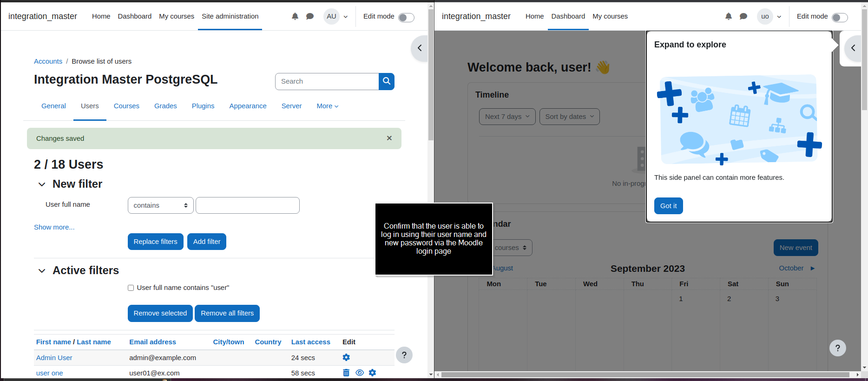Edit Admin User settings gear icon

tap(346, 357)
